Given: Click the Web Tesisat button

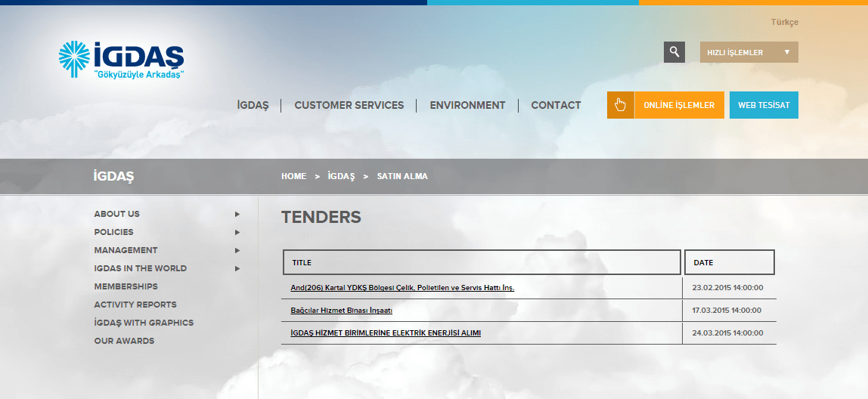Looking at the screenshot, I should [x=764, y=105].
